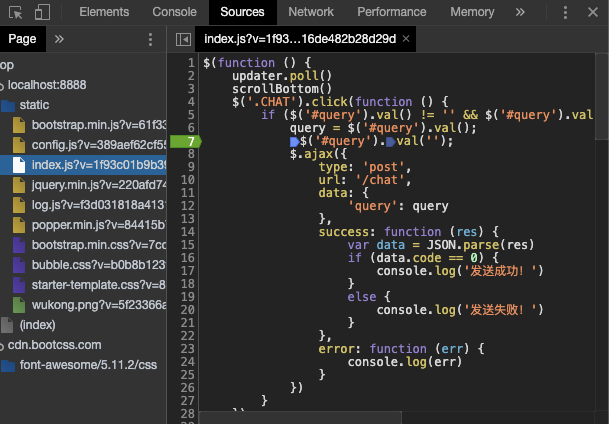Click scrollBottom() on line 3
Viewport: 609px width, 424px height.
click(282, 89)
